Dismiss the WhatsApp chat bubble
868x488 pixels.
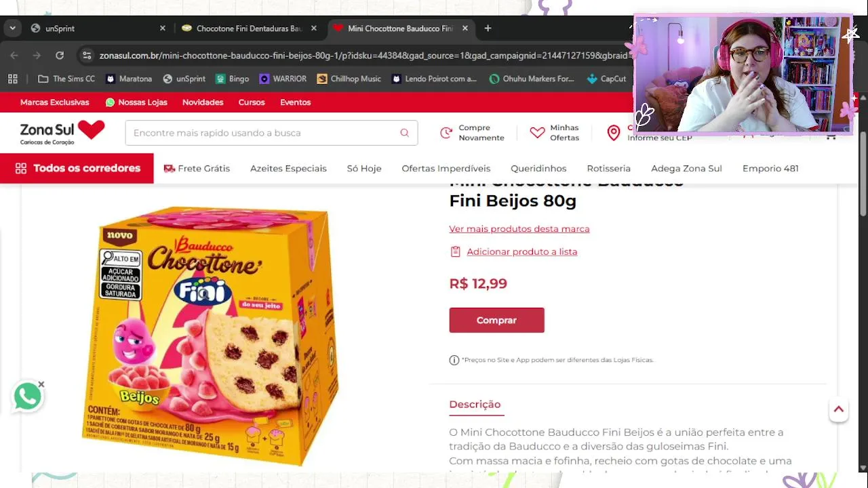[x=41, y=384]
